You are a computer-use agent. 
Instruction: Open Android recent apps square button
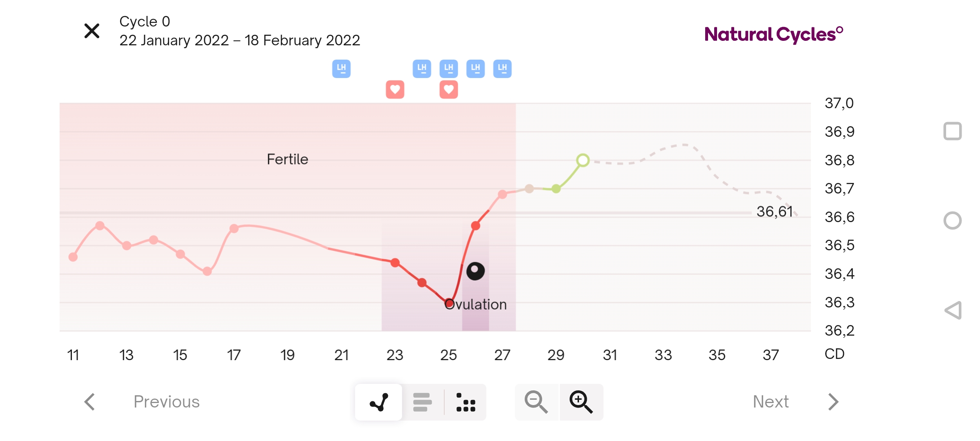click(x=953, y=131)
